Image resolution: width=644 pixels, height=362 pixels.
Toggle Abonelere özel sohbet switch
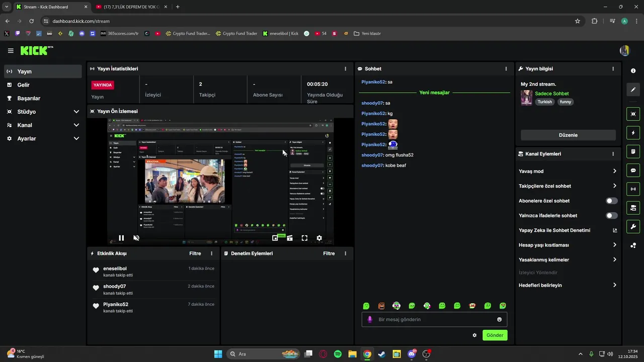pyautogui.click(x=611, y=201)
